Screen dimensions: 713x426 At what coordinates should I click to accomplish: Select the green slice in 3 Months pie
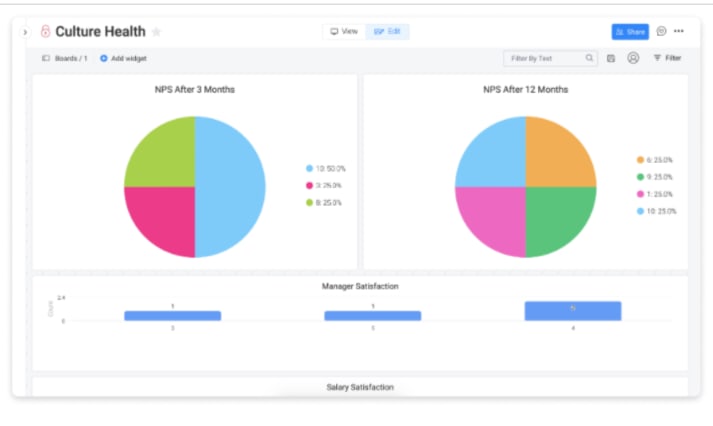(166, 157)
